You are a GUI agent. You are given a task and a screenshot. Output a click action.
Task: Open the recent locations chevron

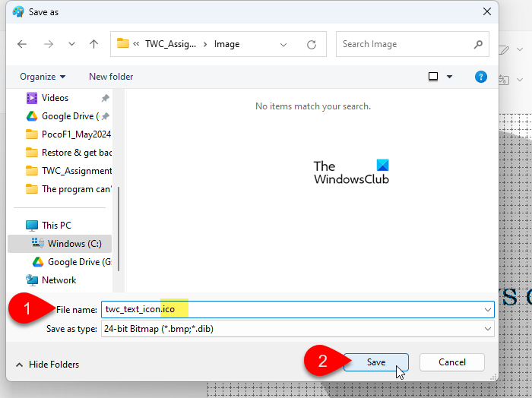pos(71,44)
